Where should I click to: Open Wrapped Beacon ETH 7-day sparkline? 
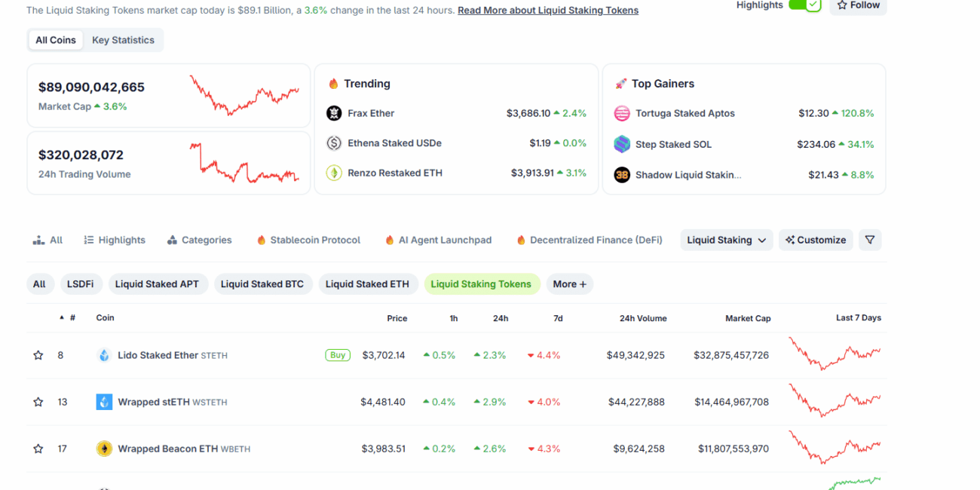[835, 447]
